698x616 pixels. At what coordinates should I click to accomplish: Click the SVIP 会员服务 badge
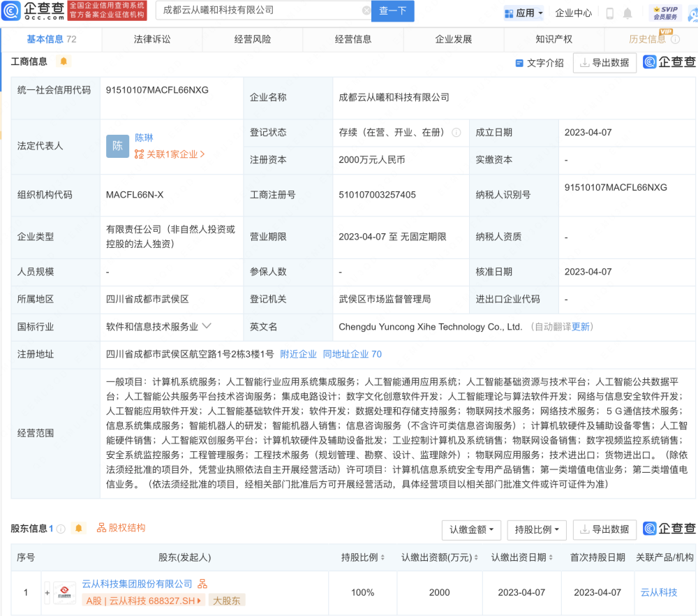point(665,13)
